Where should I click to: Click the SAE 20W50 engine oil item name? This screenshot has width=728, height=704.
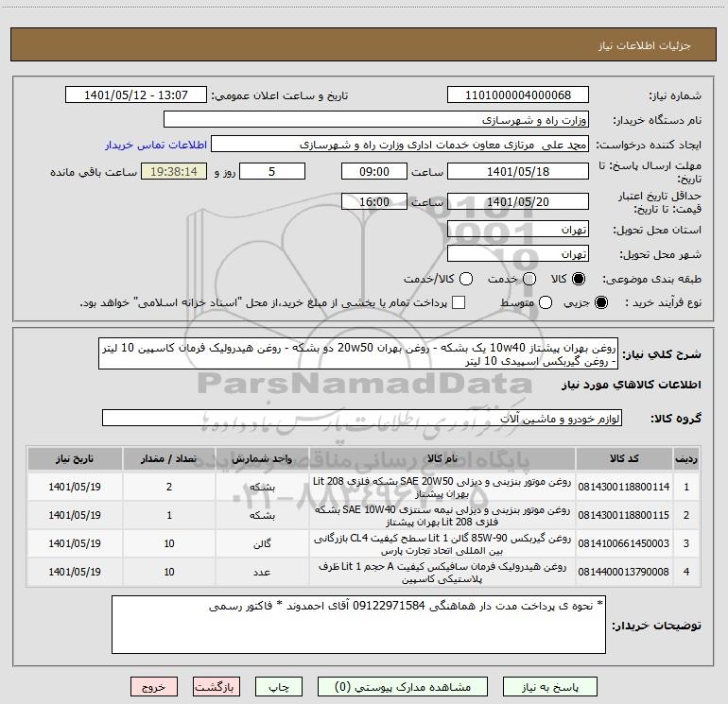pyautogui.click(x=442, y=488)
